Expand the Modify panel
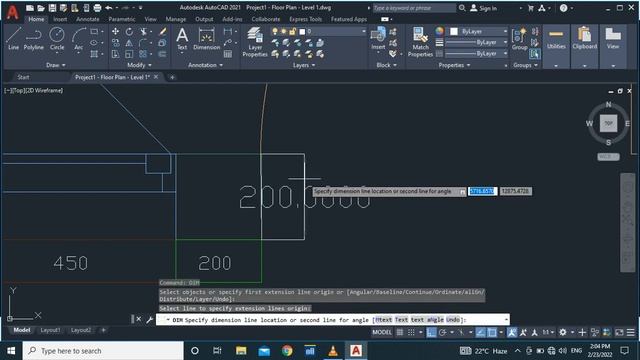Viewport: 640px width, 360px height. click(x=139, y=65)
